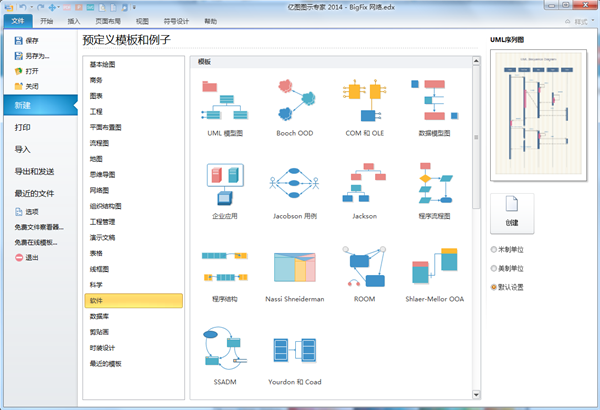Click the redo icon in quick access toolbar

pos(40,7)
